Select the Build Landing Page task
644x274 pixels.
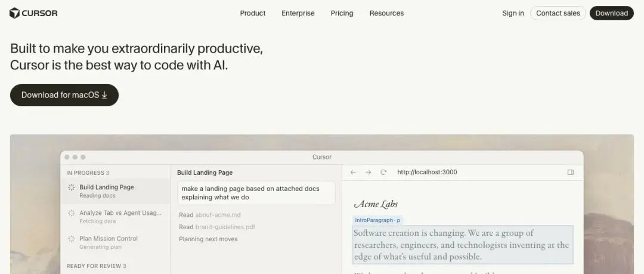click(x=116, y=191)
